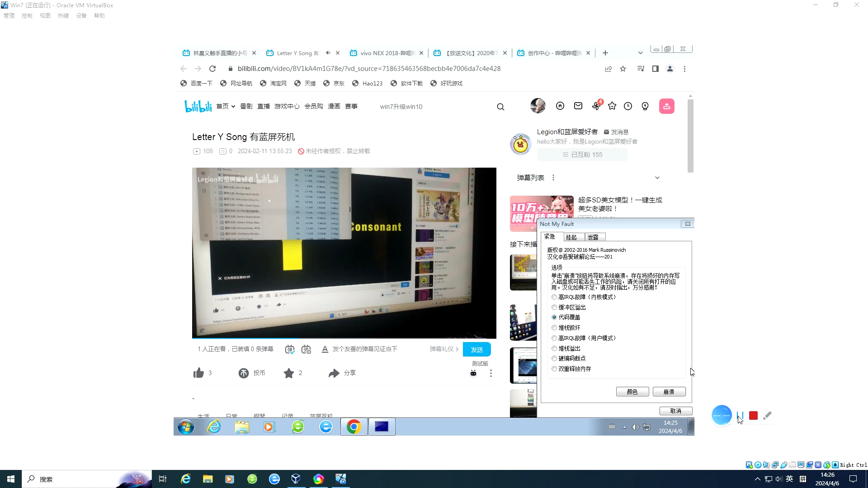The height and width of the screenshot is (488, 868).
Task: Open 弹幕礼仪 arrow link
Action: tap(444, 349)
